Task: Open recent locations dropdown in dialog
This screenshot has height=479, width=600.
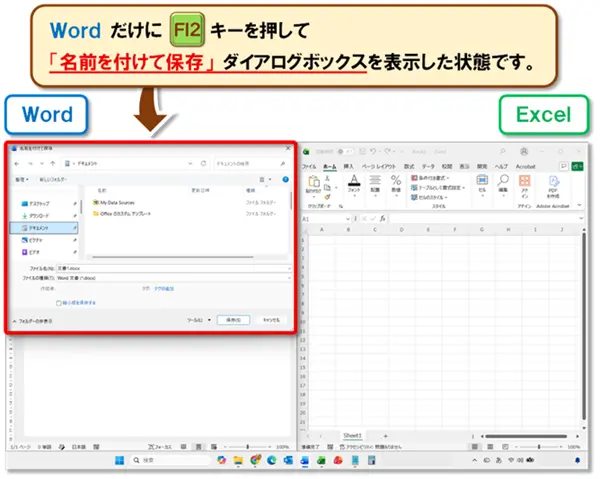Action: point(42,164)
